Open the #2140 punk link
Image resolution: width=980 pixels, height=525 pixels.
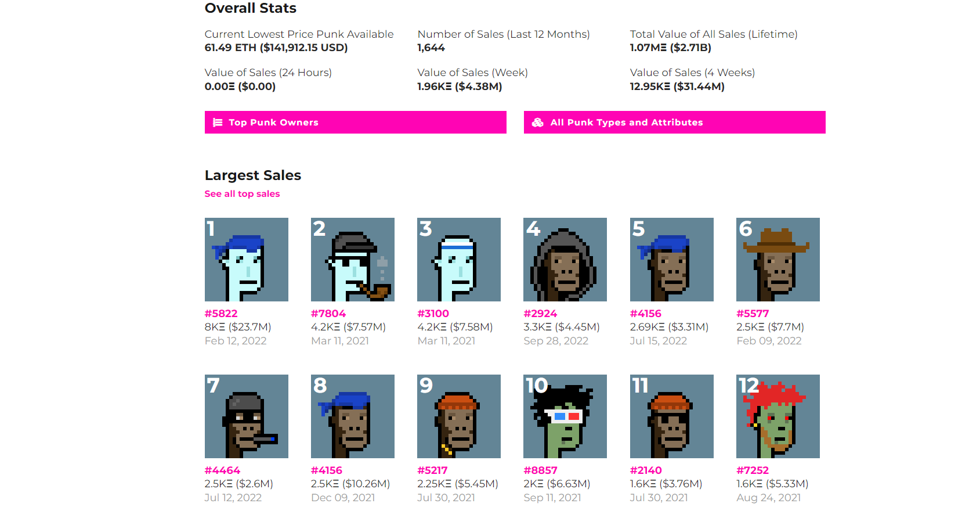point(646,470)
